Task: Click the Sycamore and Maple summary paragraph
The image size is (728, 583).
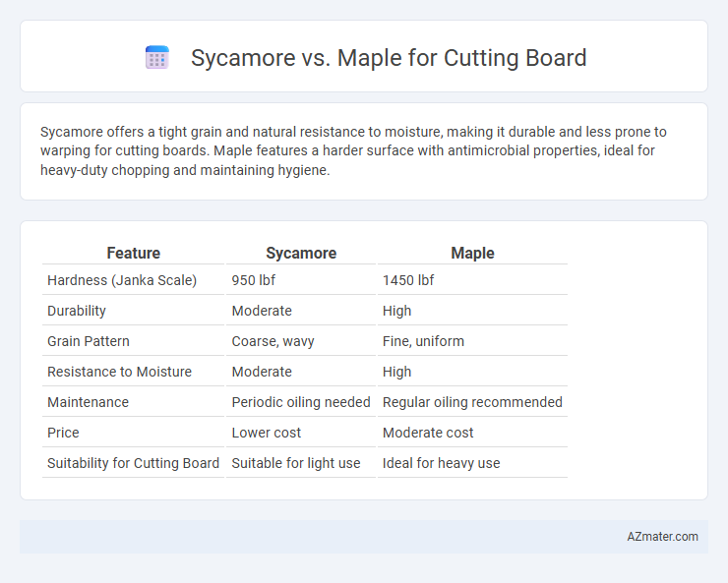Action: pos(353,150)
